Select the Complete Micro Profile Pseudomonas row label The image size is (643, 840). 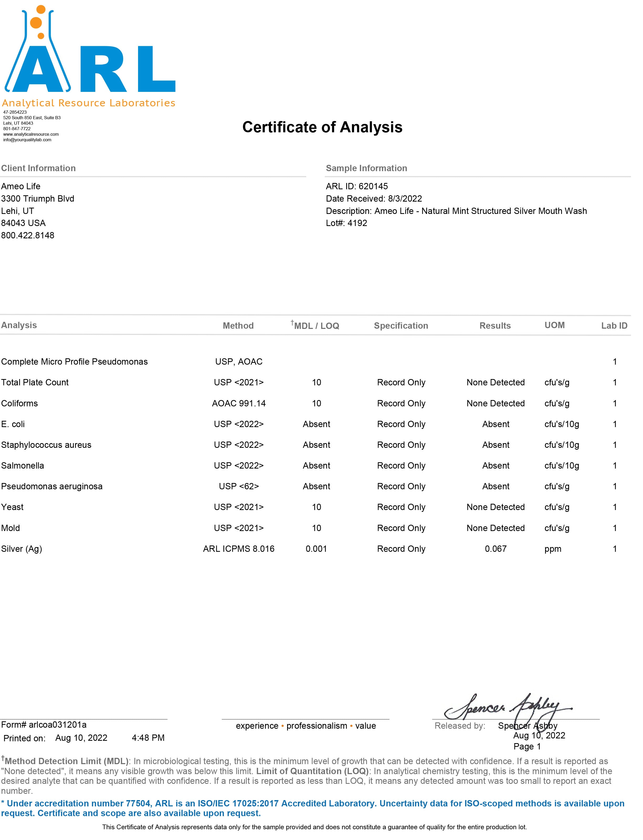[x=74, y=362]
